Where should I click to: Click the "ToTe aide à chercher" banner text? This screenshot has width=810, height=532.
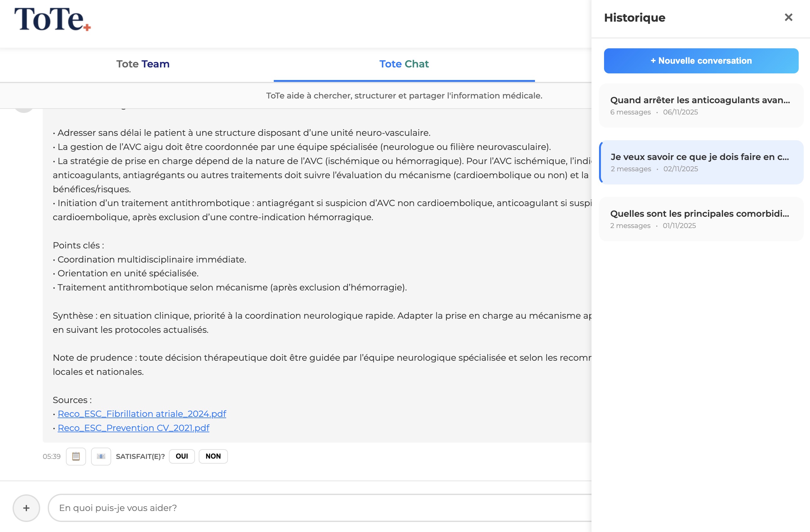point(404,96)
